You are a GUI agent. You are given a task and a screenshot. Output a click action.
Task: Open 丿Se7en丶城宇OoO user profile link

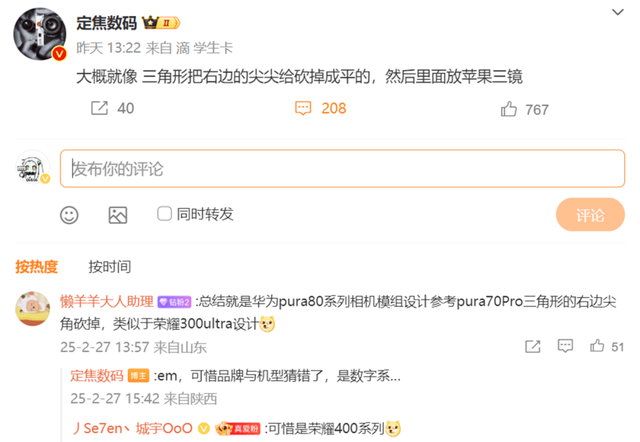pos(132,428)
